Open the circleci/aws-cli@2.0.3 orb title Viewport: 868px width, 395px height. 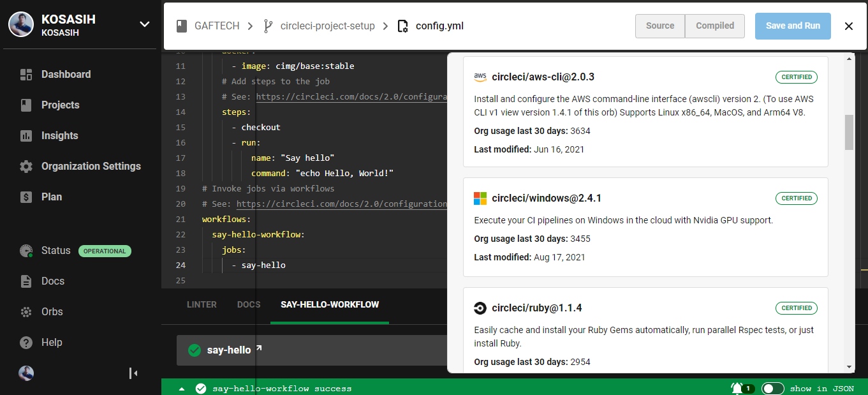point(543,77)
